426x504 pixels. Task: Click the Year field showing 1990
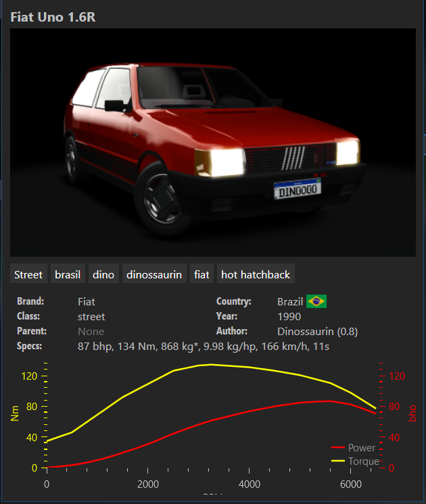coord(289,316)
